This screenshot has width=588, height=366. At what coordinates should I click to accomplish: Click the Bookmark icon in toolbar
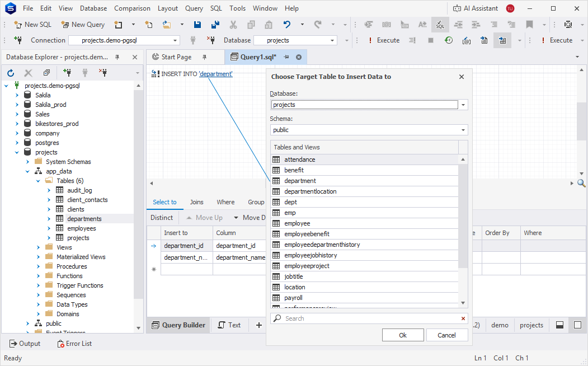point(529,25)
